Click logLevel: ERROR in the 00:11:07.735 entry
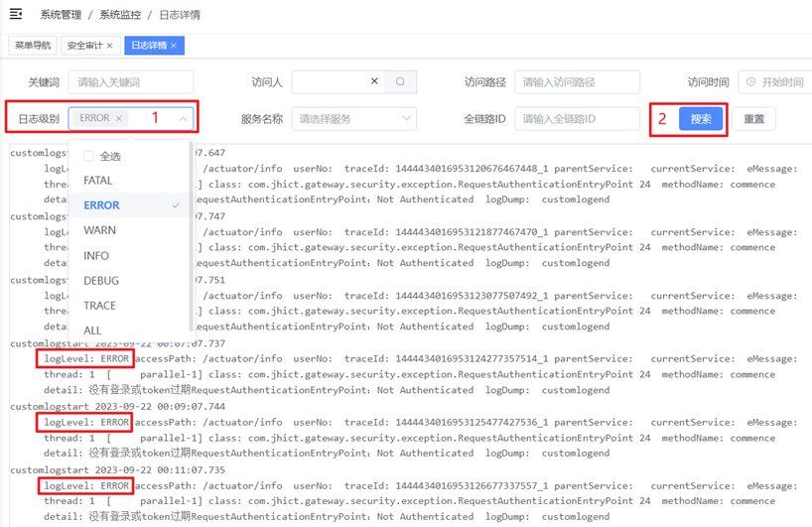 click(86, 485)
